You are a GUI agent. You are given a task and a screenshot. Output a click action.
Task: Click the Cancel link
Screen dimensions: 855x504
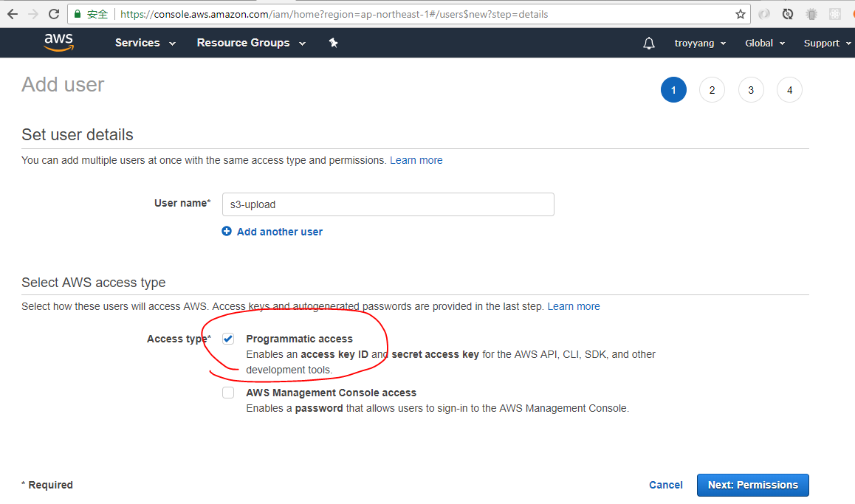click(665, 485)
